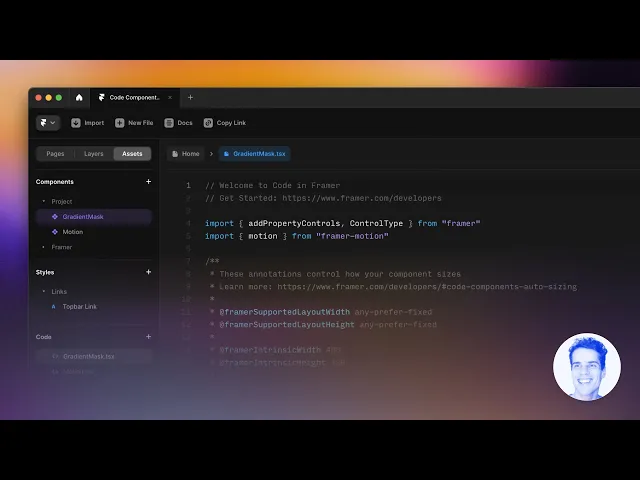Click the Topbar Link text style icon
The height and width of the screenshot is (480, 640).
point(53,307)
